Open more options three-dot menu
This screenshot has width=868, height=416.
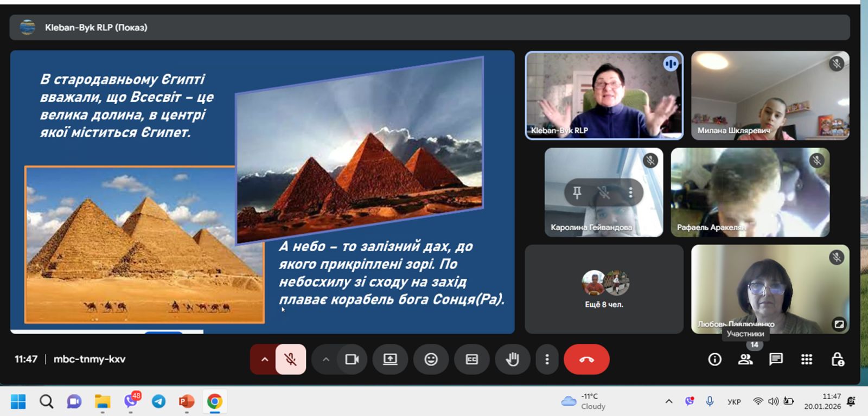tap(547, 359)
